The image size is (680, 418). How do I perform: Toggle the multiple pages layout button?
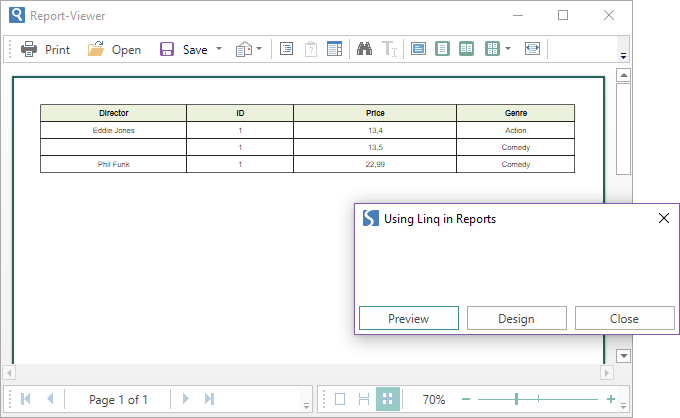tap(387, 399)
